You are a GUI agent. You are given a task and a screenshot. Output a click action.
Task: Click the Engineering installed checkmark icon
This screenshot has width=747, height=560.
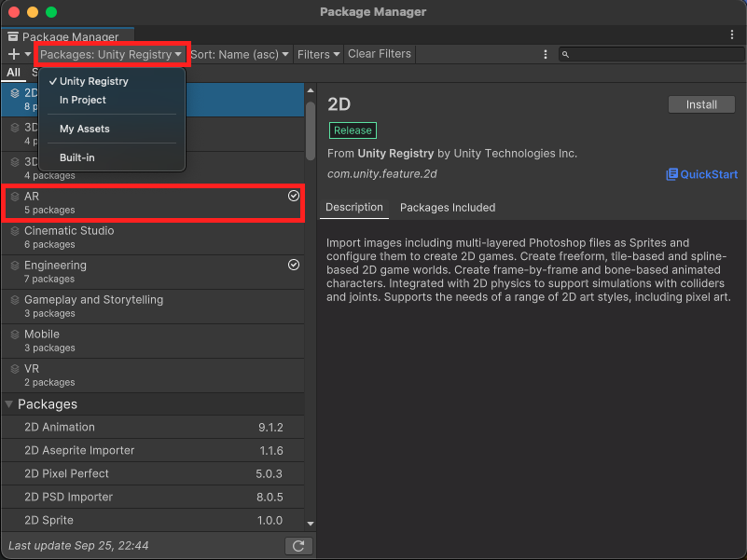[294, 266]
